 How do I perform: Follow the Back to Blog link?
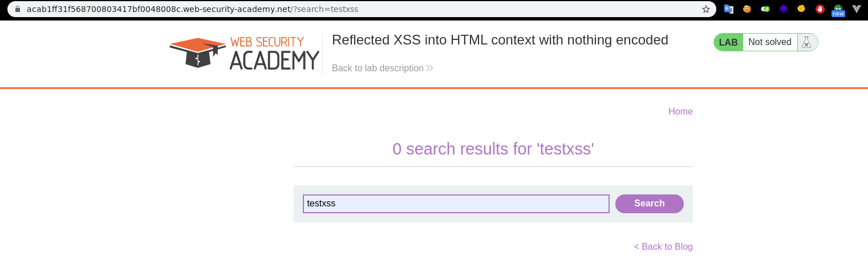pyautogui.click(x=663, y=247)
